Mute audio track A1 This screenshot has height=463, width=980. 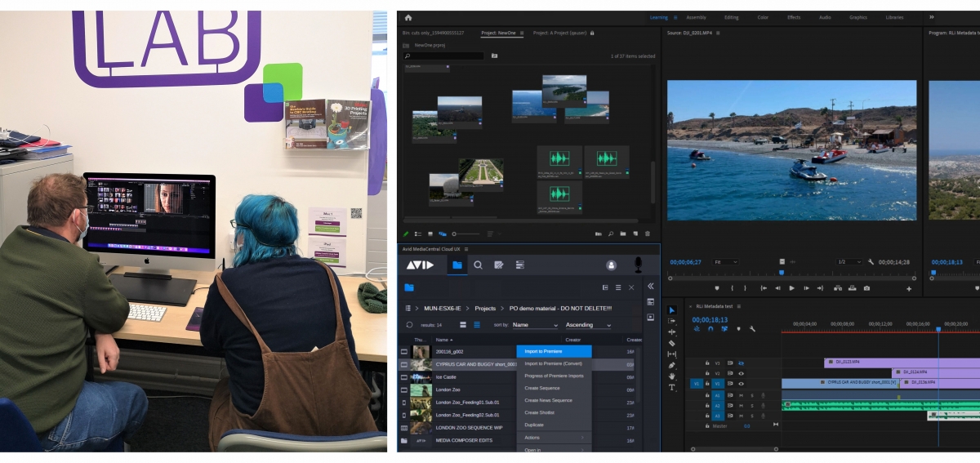741,395
